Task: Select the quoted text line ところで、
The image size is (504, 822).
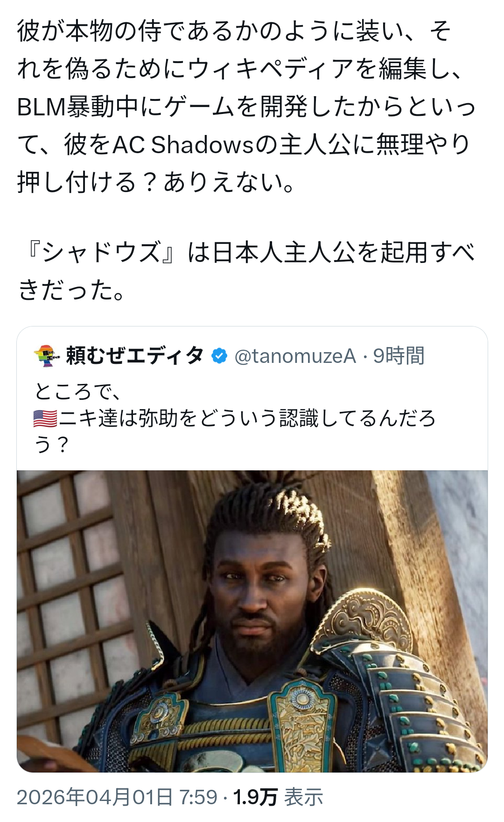Action: click(77, 391)
